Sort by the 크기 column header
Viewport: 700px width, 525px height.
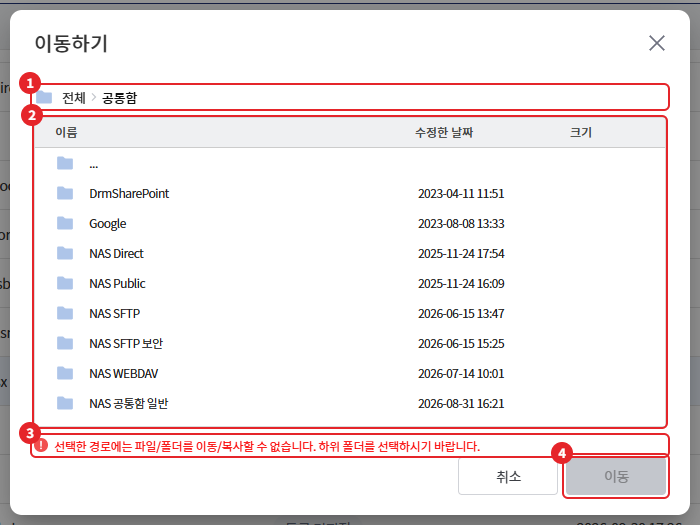[581, 132]
